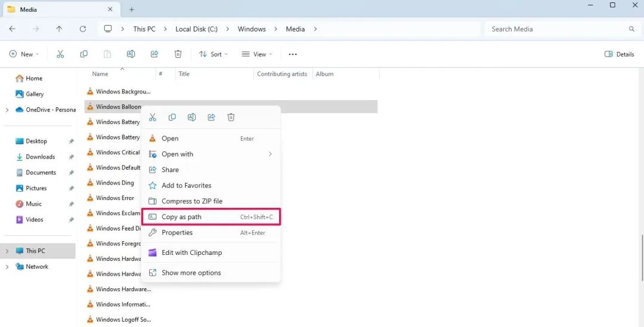Click the Rename icon in the context menu

(x=192, y=117)
